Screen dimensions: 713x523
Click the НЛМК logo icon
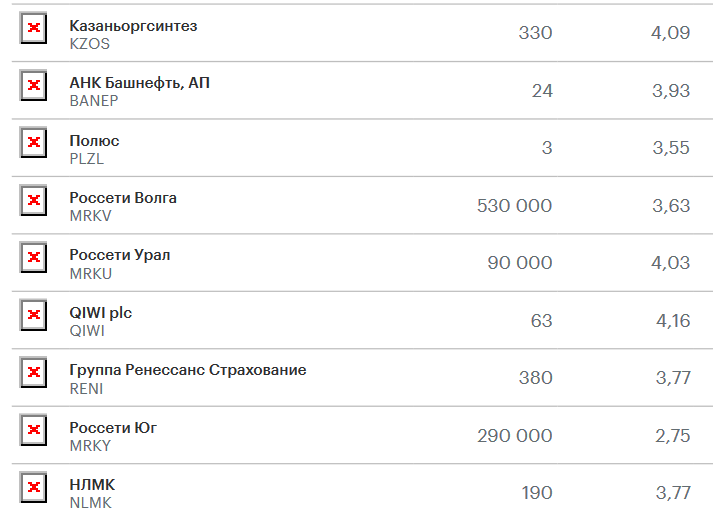[x=33, y=488]
